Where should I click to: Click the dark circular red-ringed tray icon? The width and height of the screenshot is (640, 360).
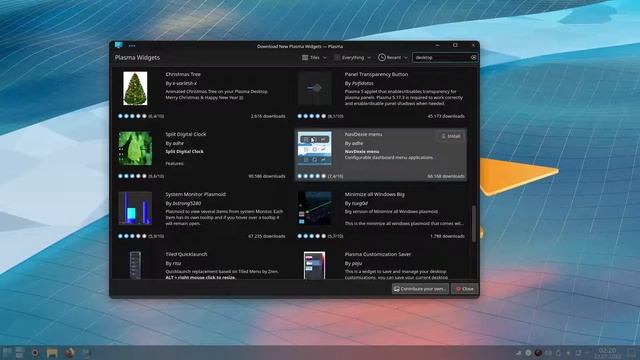click(538, 353)
